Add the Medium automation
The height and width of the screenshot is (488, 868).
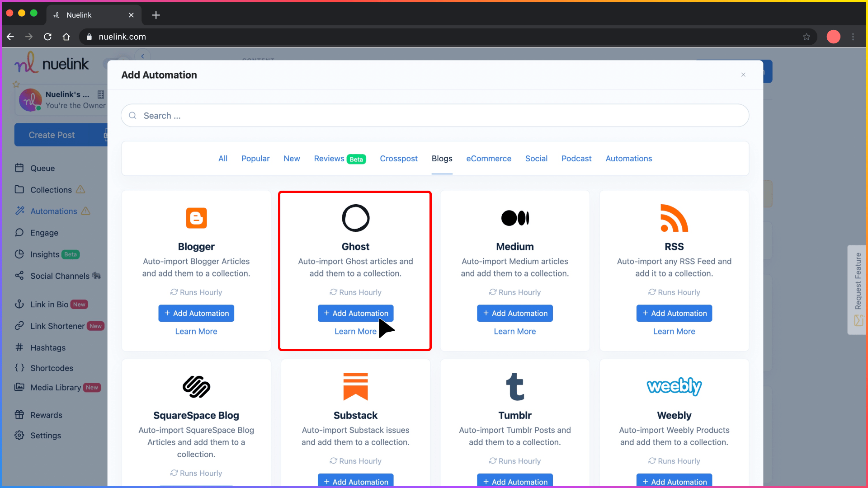(515, 313)
